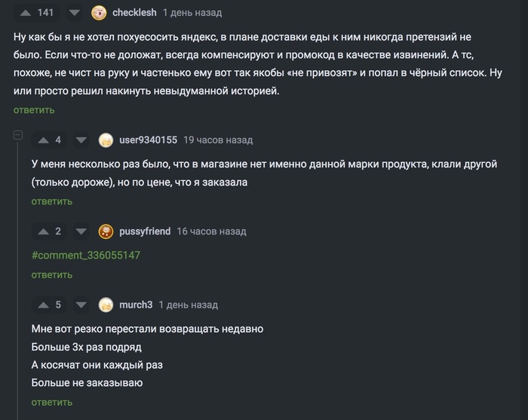Screen dimensions: 528x420
Task: Open the murch3 username link
Action: pos(136,305)
